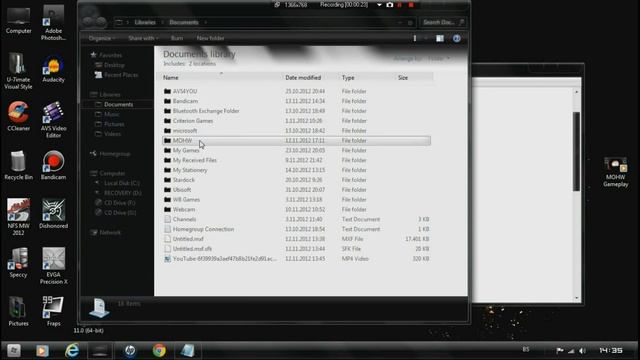Screen dimensions: 640x360
Task: Open Action Center flag in system tray
Action: pyautogui.click(x=560, y=351)
